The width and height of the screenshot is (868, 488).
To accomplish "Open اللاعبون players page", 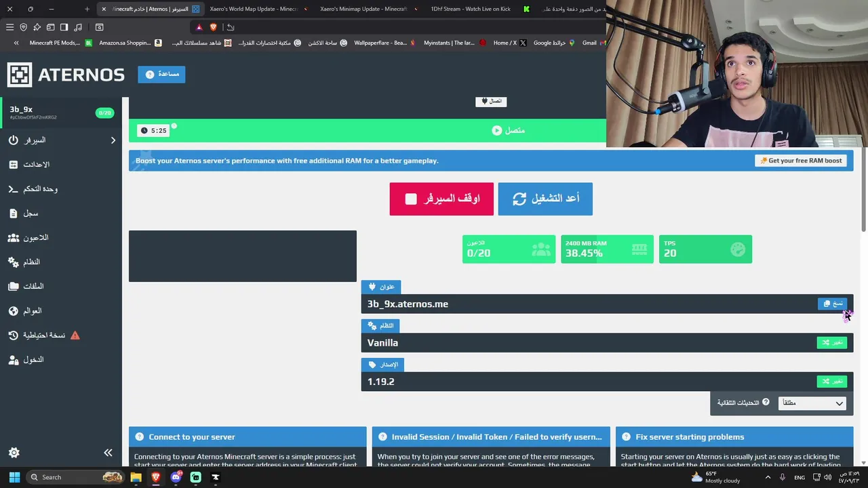I will (x=61, y=238).
